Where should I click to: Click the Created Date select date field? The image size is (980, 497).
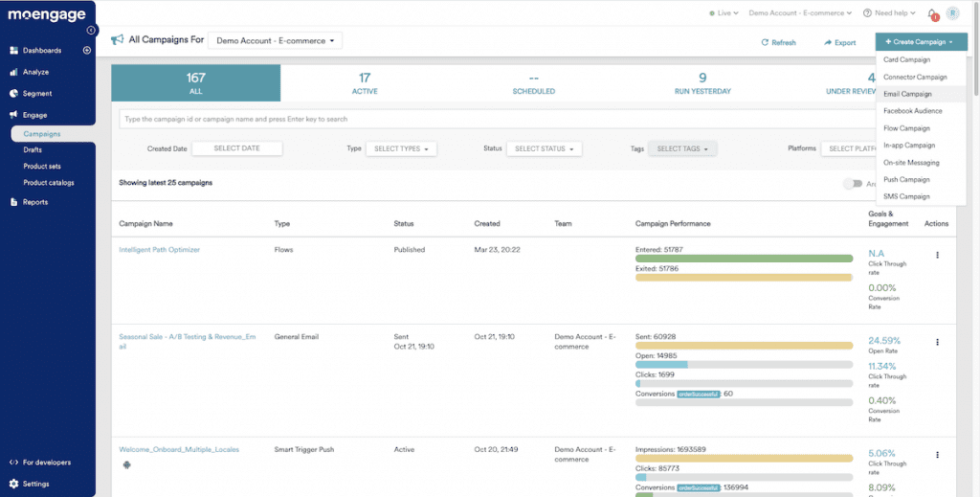point(237,148)
